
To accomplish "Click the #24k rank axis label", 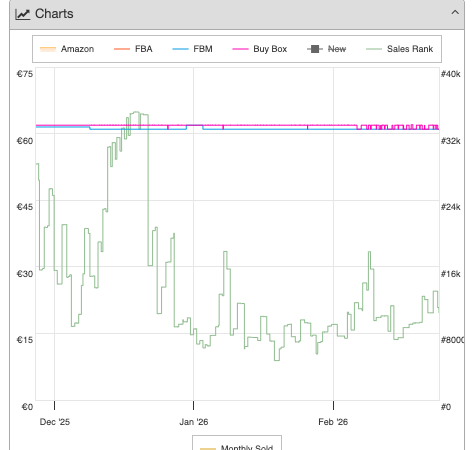I will (451, 207).
